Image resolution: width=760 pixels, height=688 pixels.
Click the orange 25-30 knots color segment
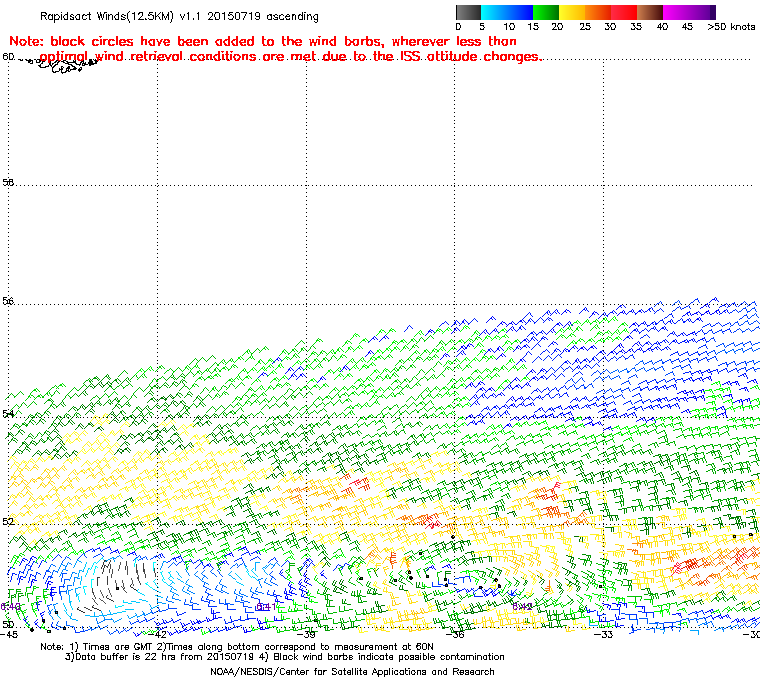coord(598,12)
